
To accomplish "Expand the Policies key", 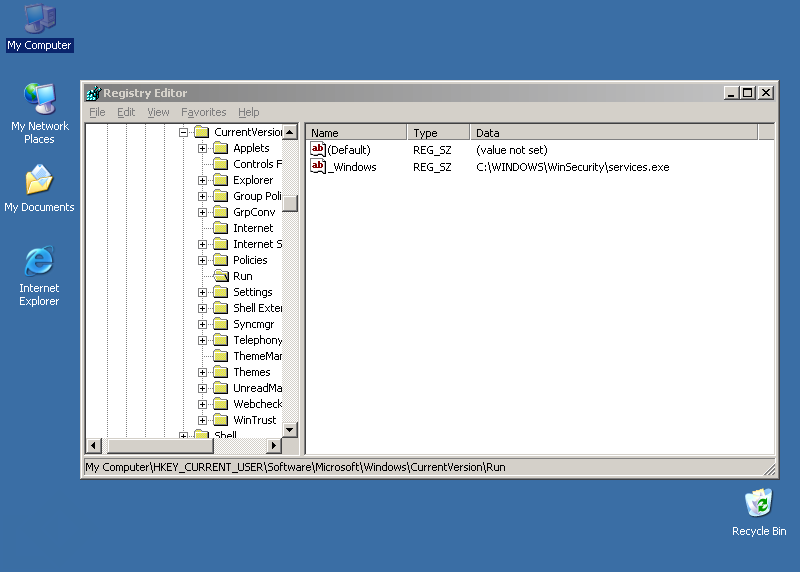I will [x=203, y=260].
